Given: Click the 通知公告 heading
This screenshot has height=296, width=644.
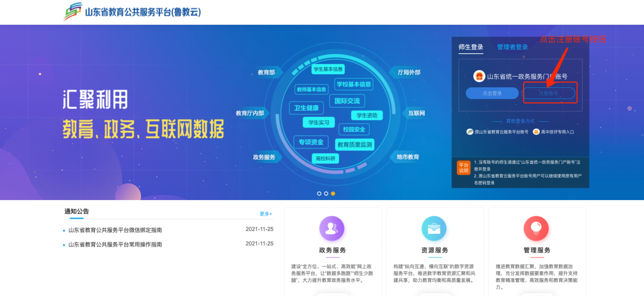Looking at the screenshot, I should click(x=77, y=211).
